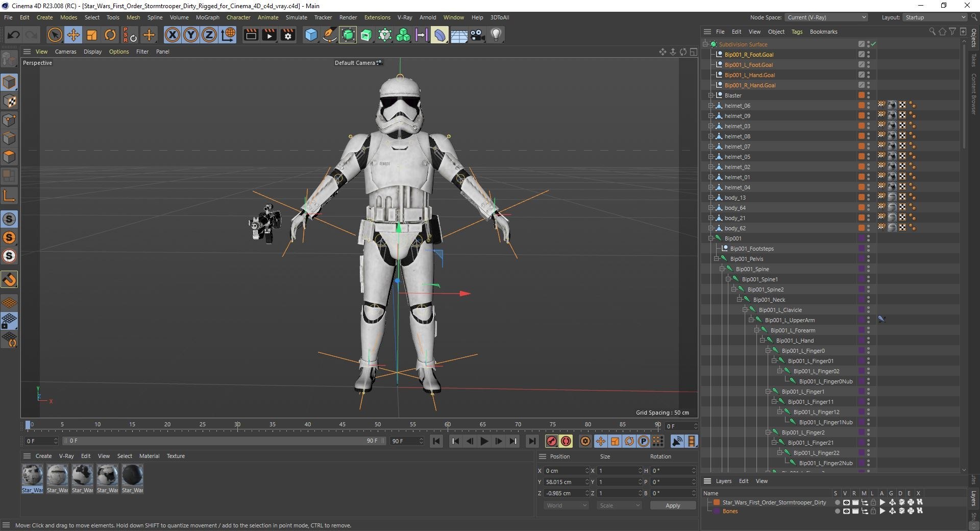Toggle visibility eye for Bones layer
Viewport: 980px width, 531px height.
(846, 511)
